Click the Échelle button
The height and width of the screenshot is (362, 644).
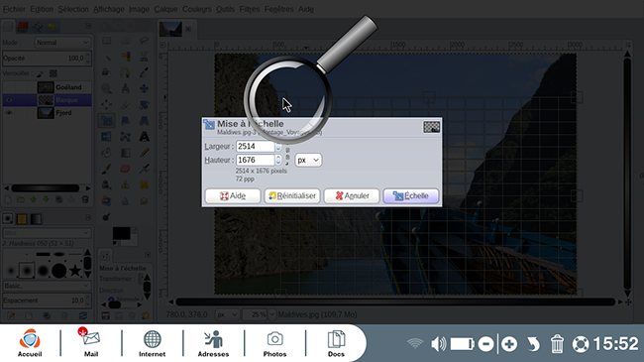coord(411,195)
